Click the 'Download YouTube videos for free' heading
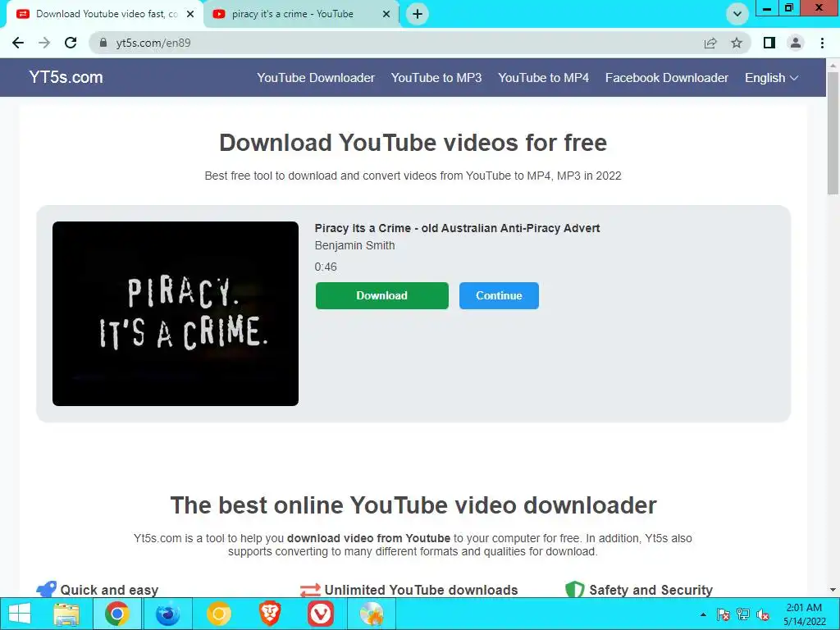Screen dimensions: 840x630 (x=413, y=143)
